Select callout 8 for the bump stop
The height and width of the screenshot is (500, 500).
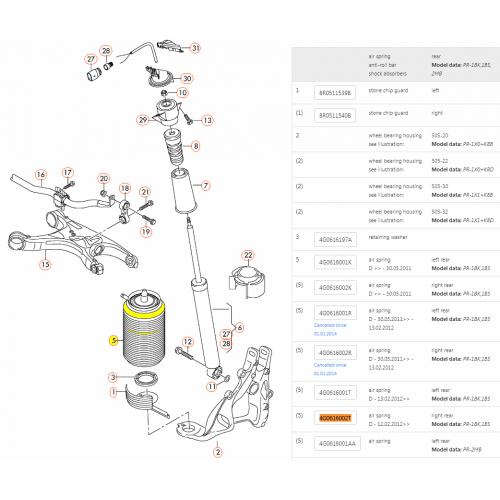196,146
